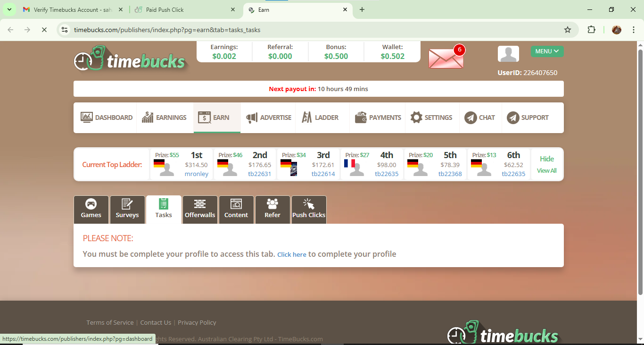
Task: Open the CHAT nav item
Action: 479,118
